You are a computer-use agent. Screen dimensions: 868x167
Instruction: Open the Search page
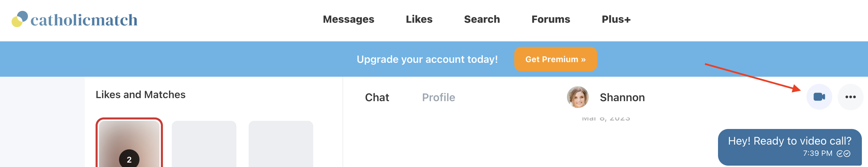click(482, 19)
